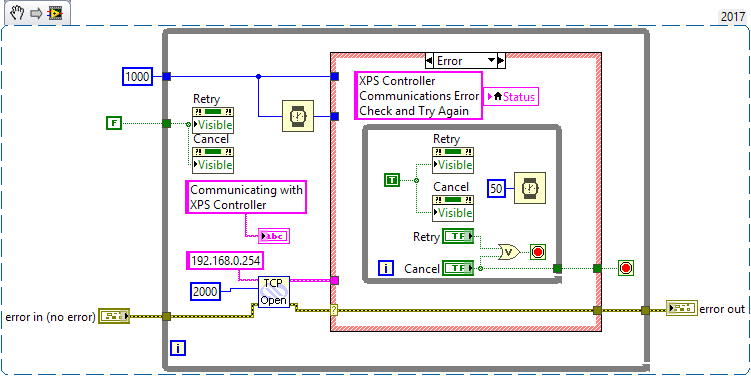Click the error out indicator terminal
751x376 pixels.
click(682, 308)
